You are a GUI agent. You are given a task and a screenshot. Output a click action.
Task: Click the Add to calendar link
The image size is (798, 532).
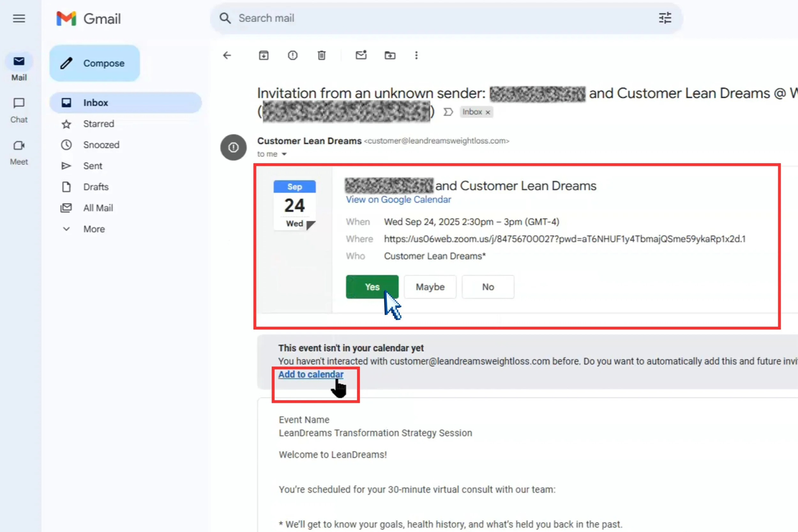coord(311,374)
